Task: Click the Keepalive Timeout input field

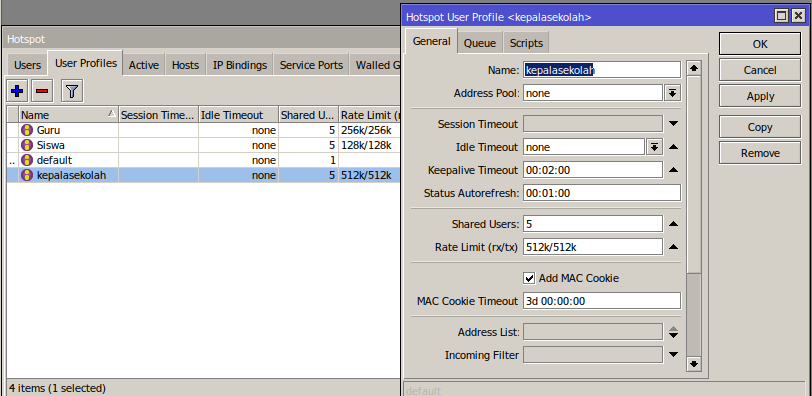Action: coord(593,170)
